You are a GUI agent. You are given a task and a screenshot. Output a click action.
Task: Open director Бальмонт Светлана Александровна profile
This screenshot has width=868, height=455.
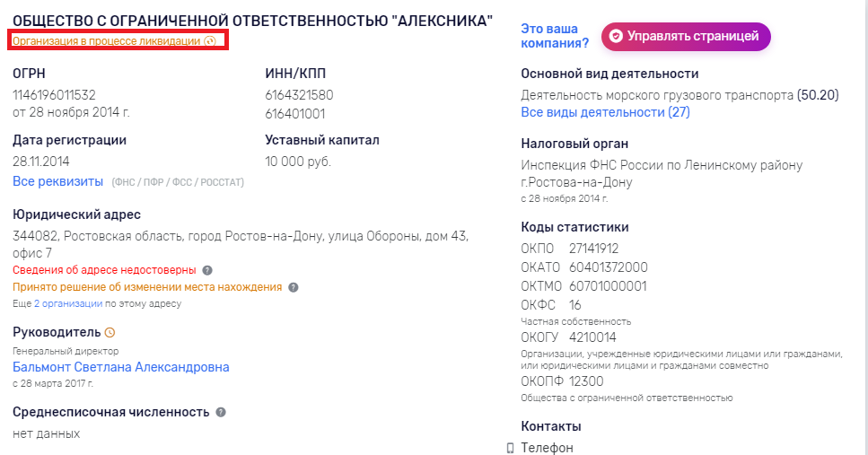[x=120, y=367]
